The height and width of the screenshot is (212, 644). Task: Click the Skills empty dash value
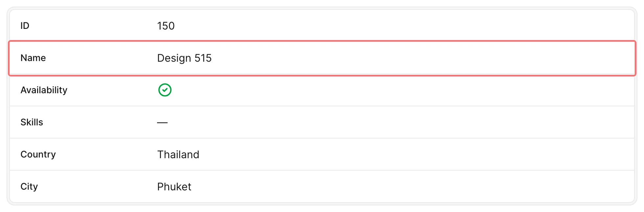(162, 122)
